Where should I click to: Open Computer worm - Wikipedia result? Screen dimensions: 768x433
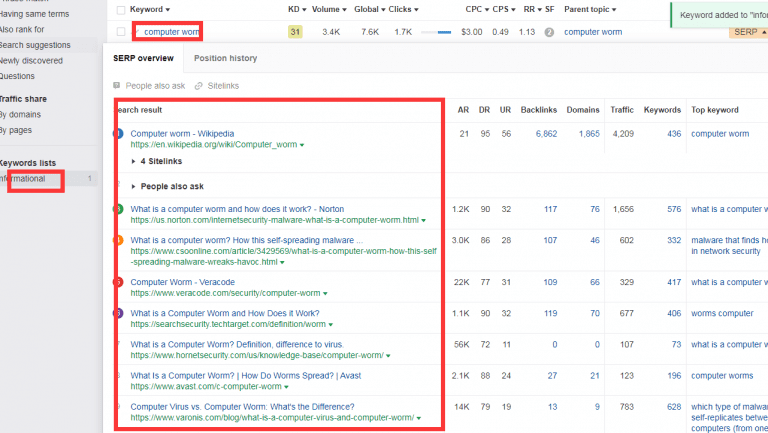182,134
